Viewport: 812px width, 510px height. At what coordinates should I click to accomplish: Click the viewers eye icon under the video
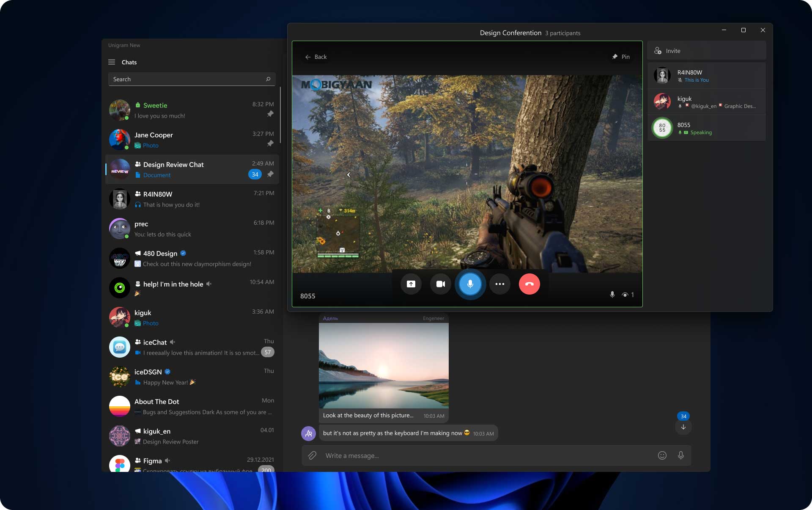pyautogui.click(x=625, y=295)
